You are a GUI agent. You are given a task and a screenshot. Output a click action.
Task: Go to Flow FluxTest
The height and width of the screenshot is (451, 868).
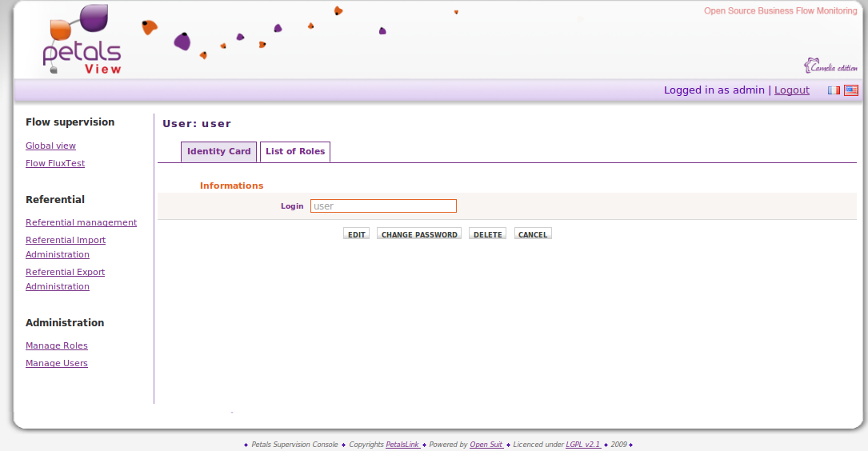click(55, 163)
